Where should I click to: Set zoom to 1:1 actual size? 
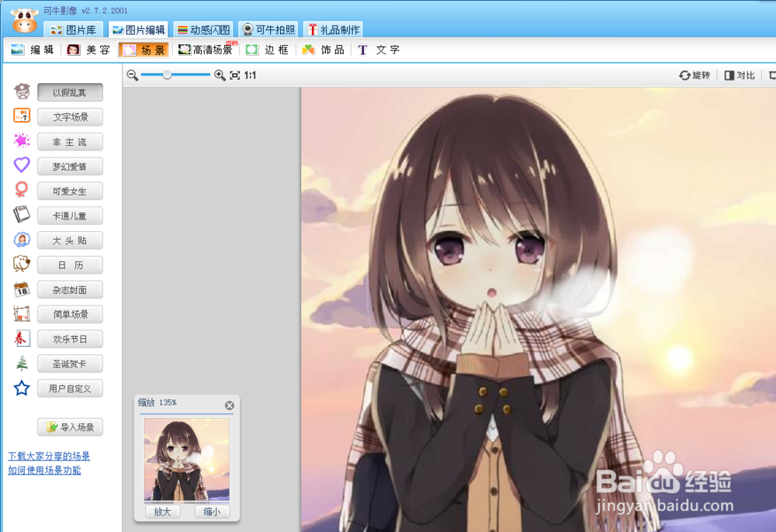point(250,75)
